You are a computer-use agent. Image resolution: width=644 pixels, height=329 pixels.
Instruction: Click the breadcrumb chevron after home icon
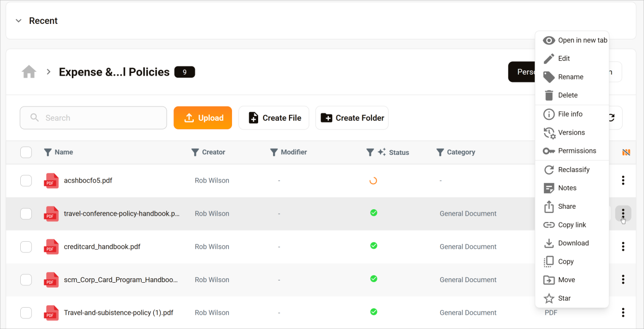tap(48, 72)
